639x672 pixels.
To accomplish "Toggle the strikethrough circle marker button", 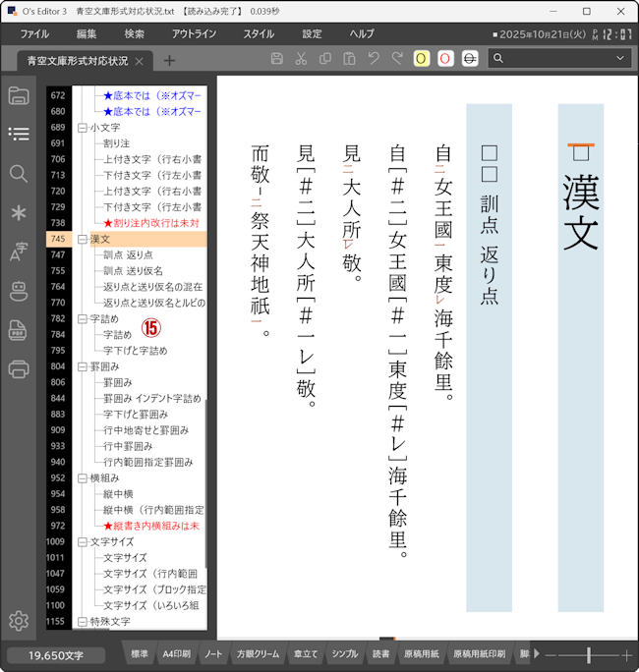I will (x=469, y=59).
